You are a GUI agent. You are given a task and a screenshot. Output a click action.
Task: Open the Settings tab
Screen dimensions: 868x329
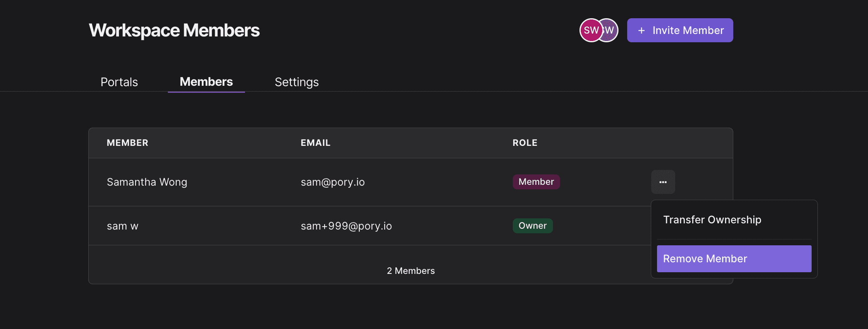pos(297,82)
